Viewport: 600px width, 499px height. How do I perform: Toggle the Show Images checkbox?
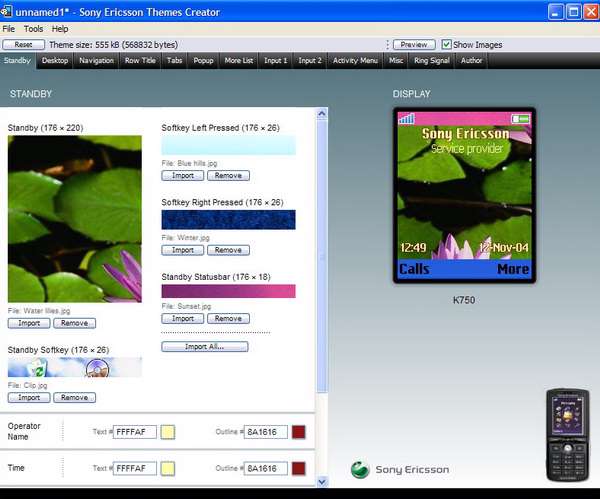coord(446,45)
